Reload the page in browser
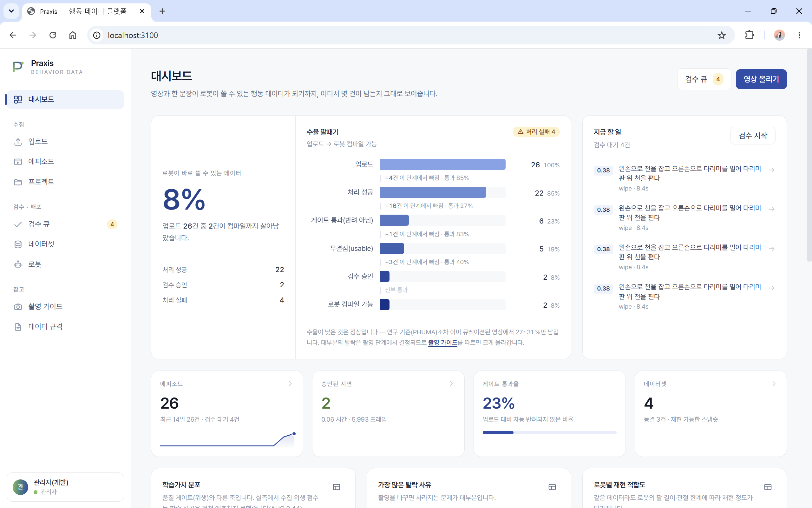Viewport: 812px width, 508px height. point(53,35)
